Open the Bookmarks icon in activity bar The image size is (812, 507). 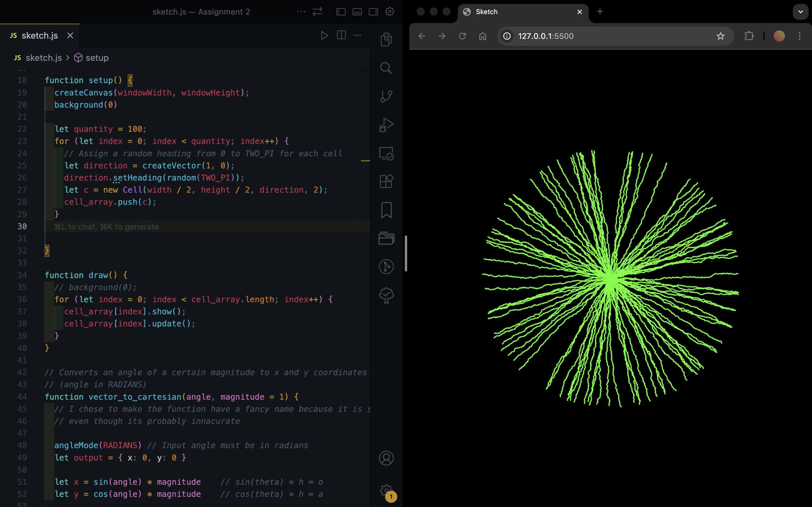click(386, 210)
